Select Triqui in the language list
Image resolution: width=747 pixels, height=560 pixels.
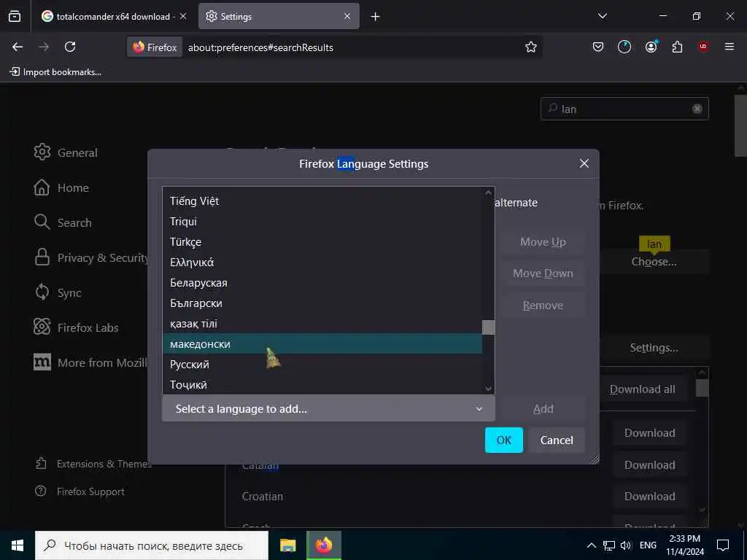[x=322, y=222]
